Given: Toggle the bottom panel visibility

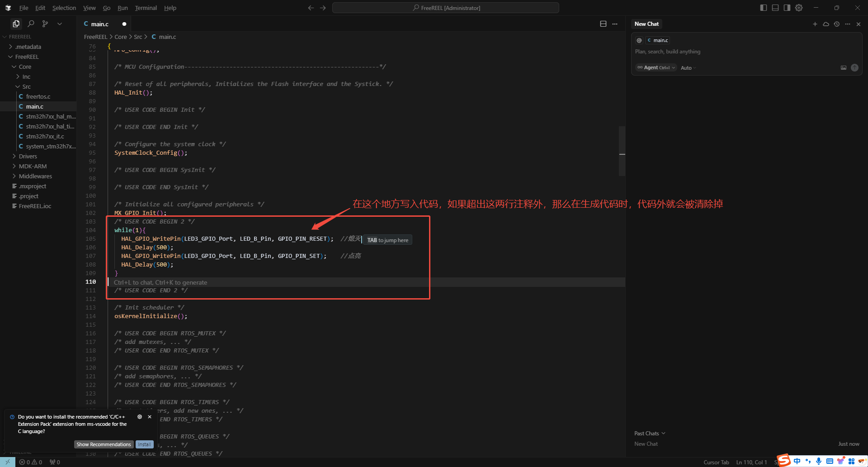Looking at the screenshot, I should pyautogui.click(x=775, y=8).
